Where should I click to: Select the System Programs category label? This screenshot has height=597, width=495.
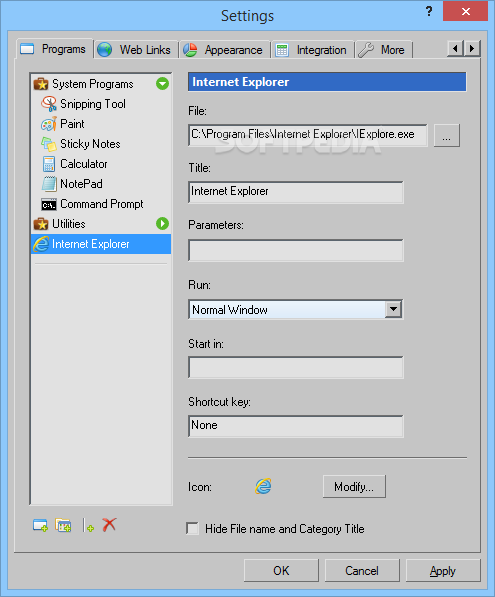tap(93, 84)
